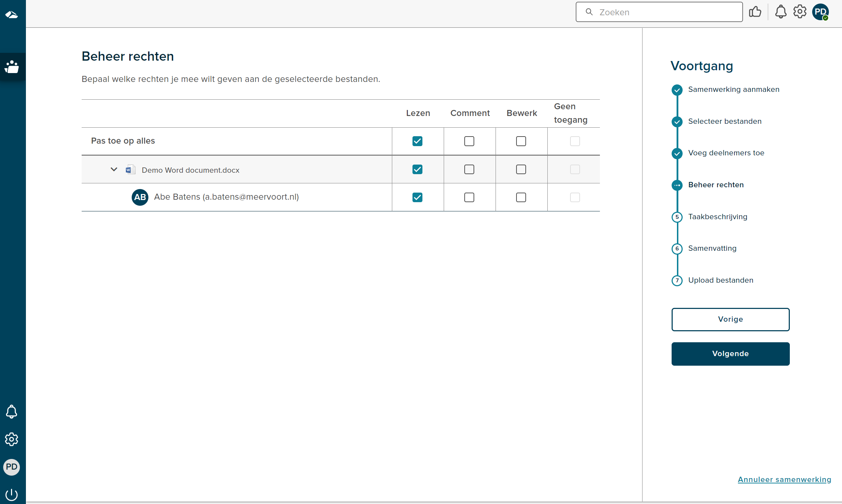Click the bottom-left settings gear icon
The image size is (842, 504).
pyautogui.click(x=13, y=439)
